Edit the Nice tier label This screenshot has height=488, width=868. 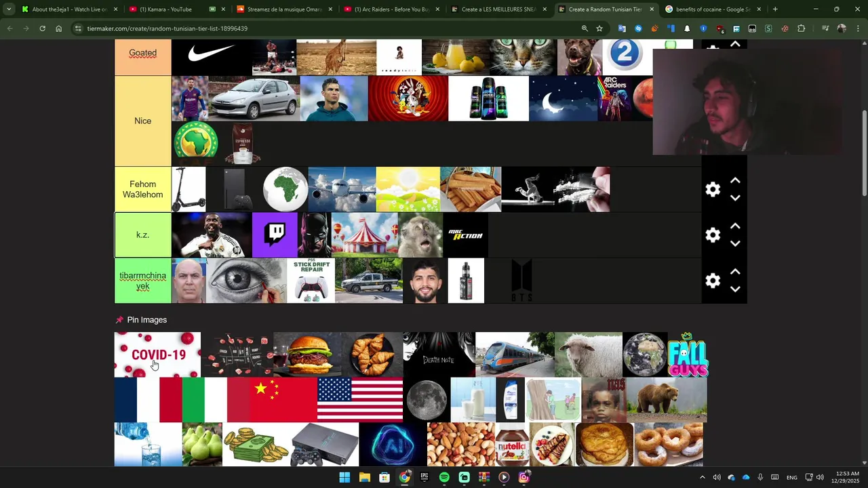pyautogui.click(x=142, y=121)
